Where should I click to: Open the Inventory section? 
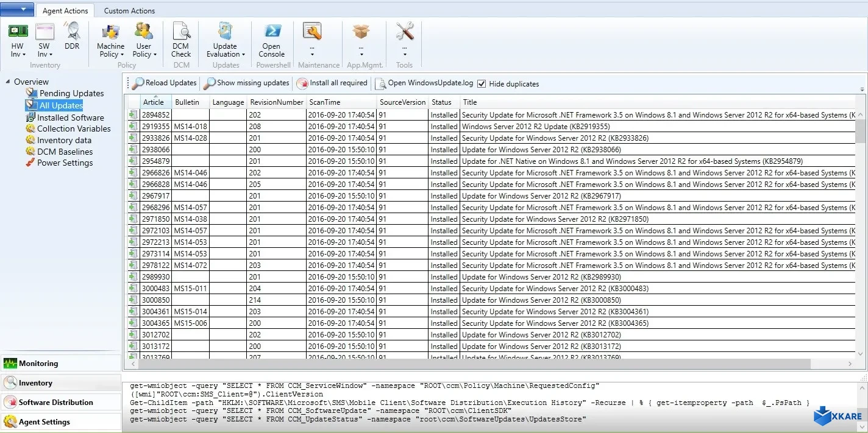61,382
